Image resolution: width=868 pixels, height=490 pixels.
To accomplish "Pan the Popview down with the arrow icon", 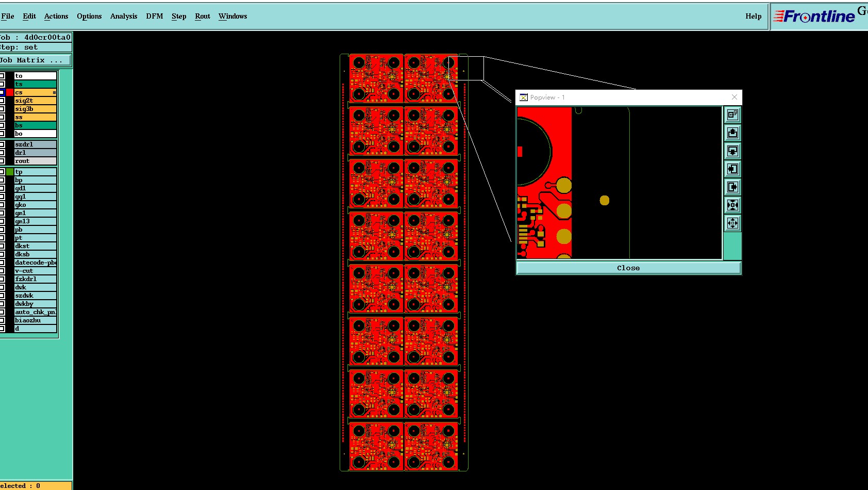I will pyautogui.click(x=732, y=151).
